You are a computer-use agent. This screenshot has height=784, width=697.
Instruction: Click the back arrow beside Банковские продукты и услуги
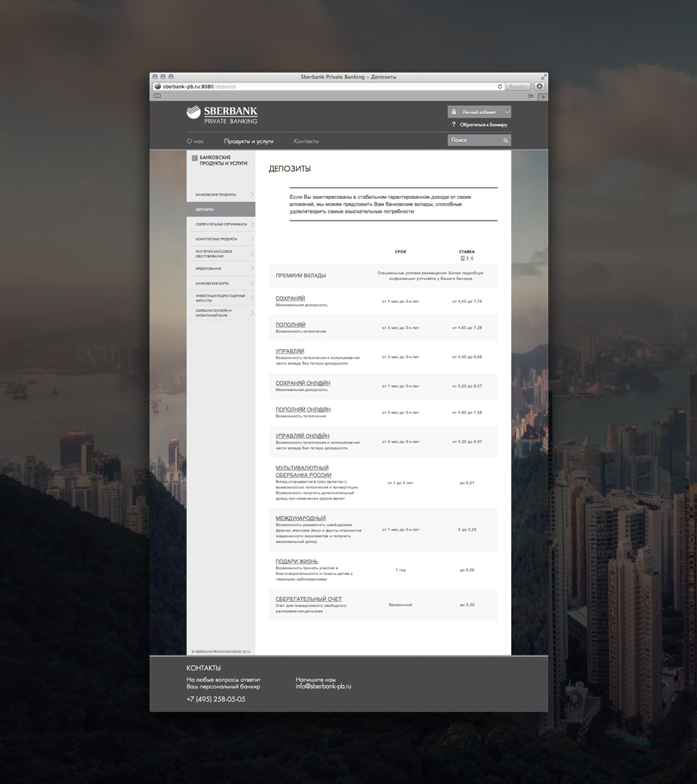tap(195, 158)
